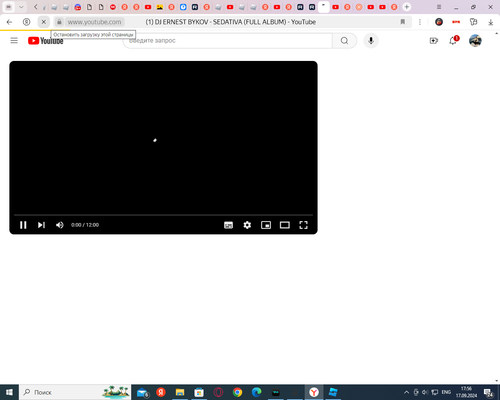This screenshot has width=500, height=400.
Task: Toggle subtitles in the video player
Action: [x=228, y=225]
